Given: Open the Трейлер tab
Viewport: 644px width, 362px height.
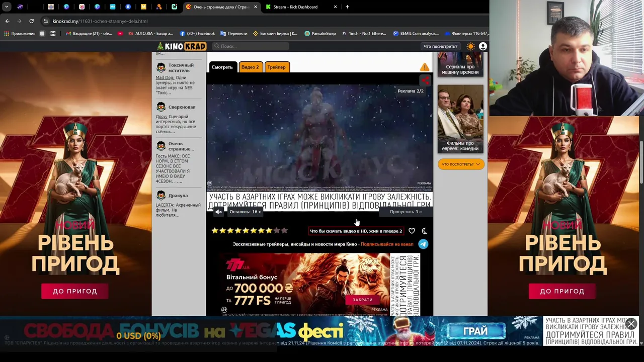Looking at the screenshot, I should (x=276, y=67).
